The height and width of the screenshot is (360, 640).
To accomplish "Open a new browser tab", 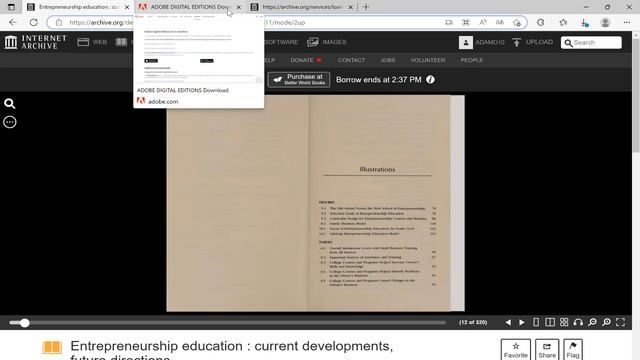I will 366,7.
